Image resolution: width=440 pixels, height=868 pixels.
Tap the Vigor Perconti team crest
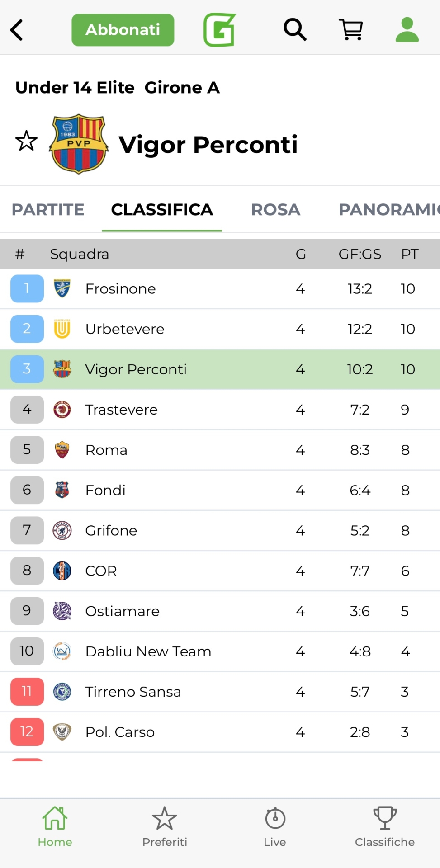point(79,144)
